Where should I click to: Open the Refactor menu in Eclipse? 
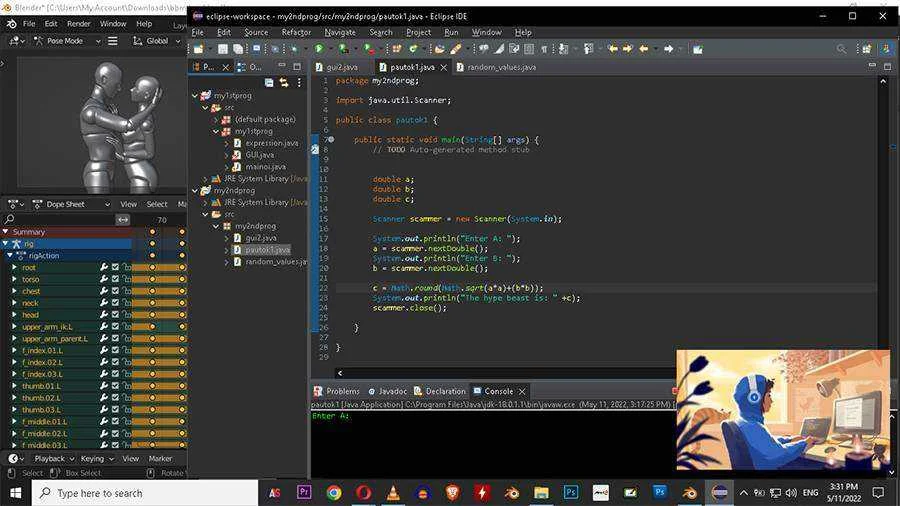(296, 33)
